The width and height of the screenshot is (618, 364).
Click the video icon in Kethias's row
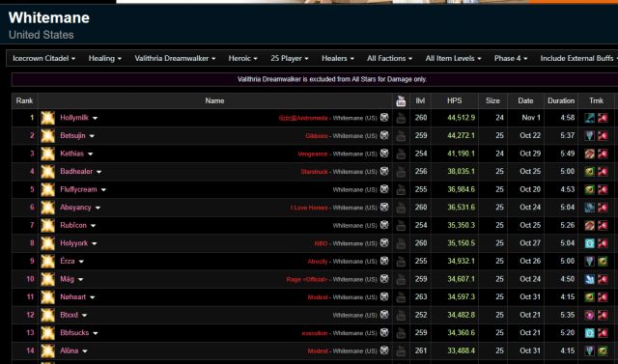[x=401, y=154]
